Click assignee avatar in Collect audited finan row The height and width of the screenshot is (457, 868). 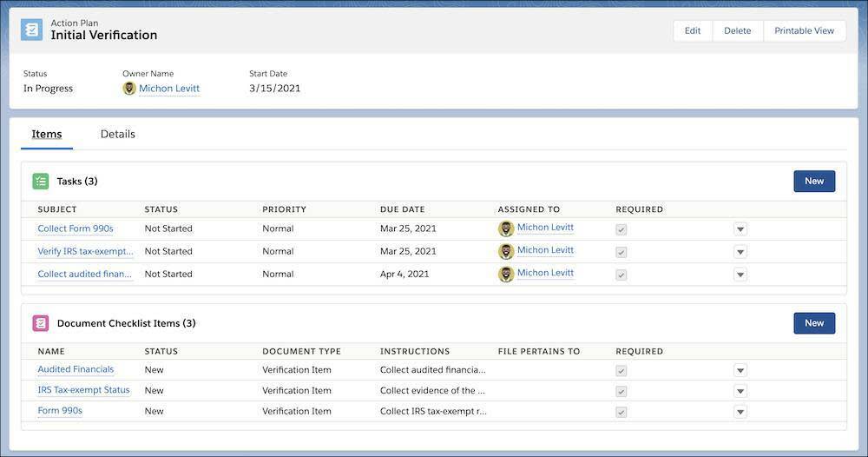click(x=506, y=275)
